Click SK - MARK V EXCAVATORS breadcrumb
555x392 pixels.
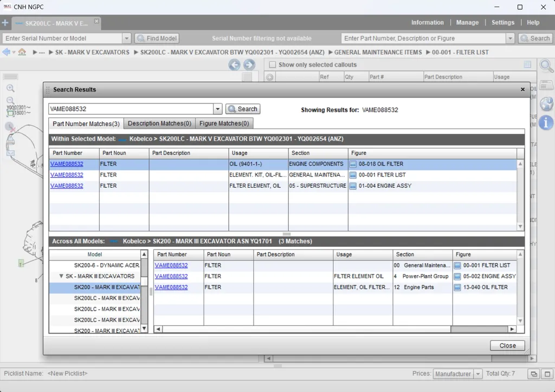click(92, 53)
